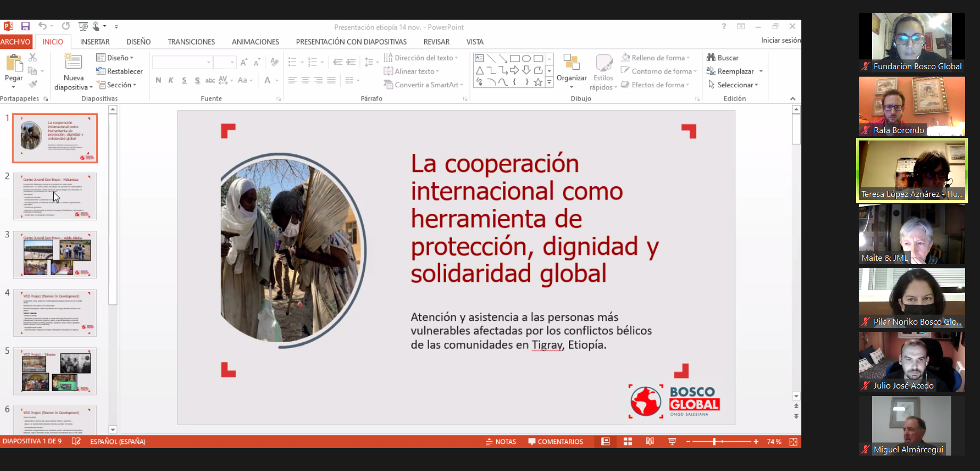This screenshot has width=980, height=471.
Task: Expand the Relleno de forma dropdown
Action: (658, 57)
